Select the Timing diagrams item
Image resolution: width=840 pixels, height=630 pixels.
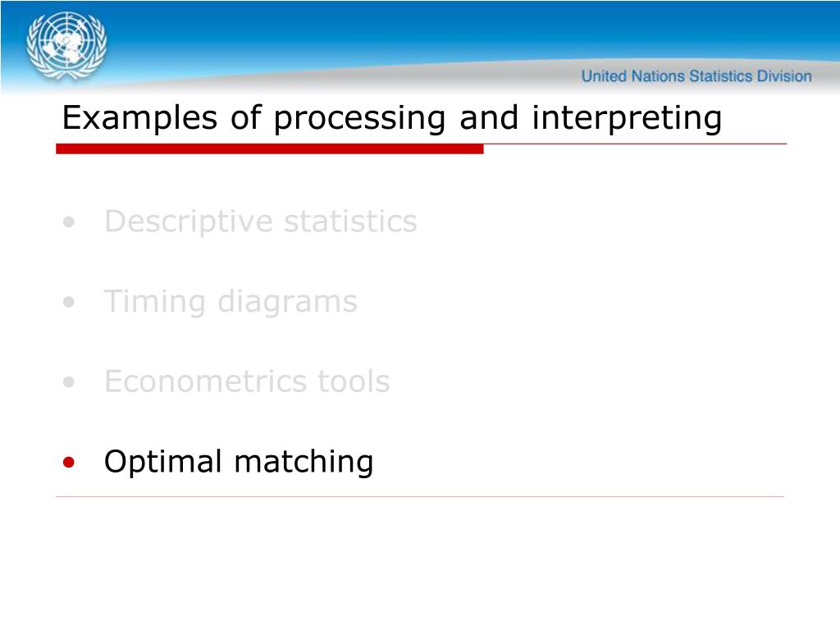coord(231,302)
